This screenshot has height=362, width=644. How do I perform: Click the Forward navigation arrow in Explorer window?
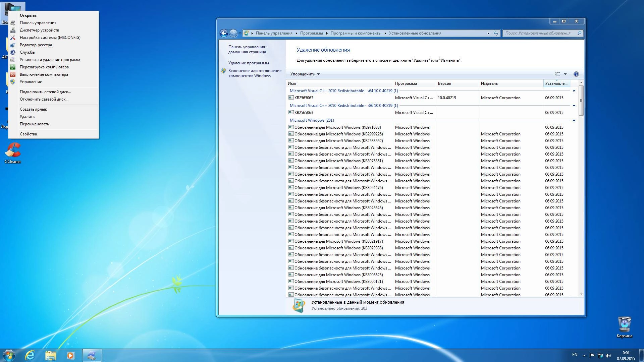point(233,33)
